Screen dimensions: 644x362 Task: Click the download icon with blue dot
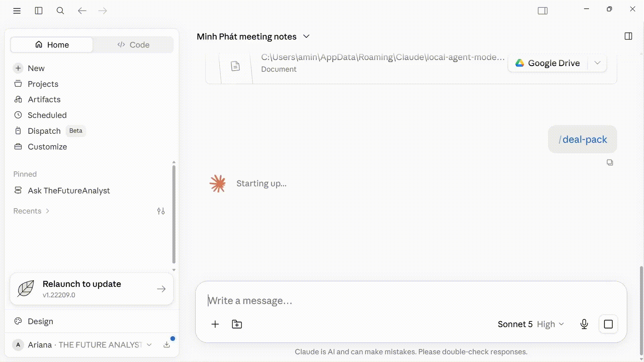pyautogui.click(x=167, y=345)
